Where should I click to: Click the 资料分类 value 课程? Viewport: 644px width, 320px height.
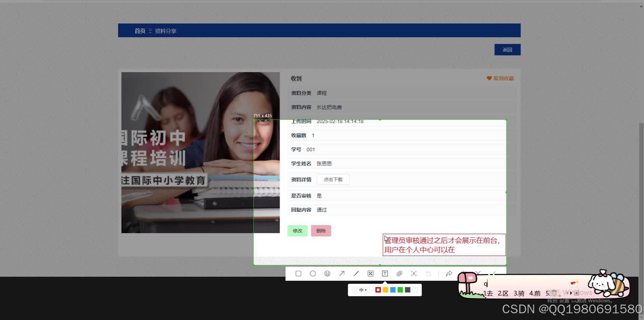(x=322, y=93)
